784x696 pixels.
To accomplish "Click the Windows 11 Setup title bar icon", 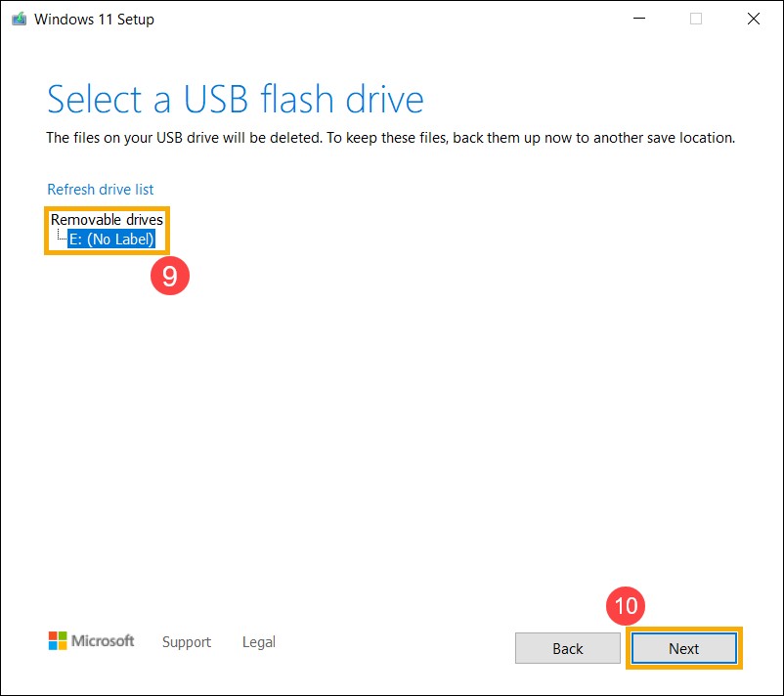I will pyautogui.click(x=19, y=19).
